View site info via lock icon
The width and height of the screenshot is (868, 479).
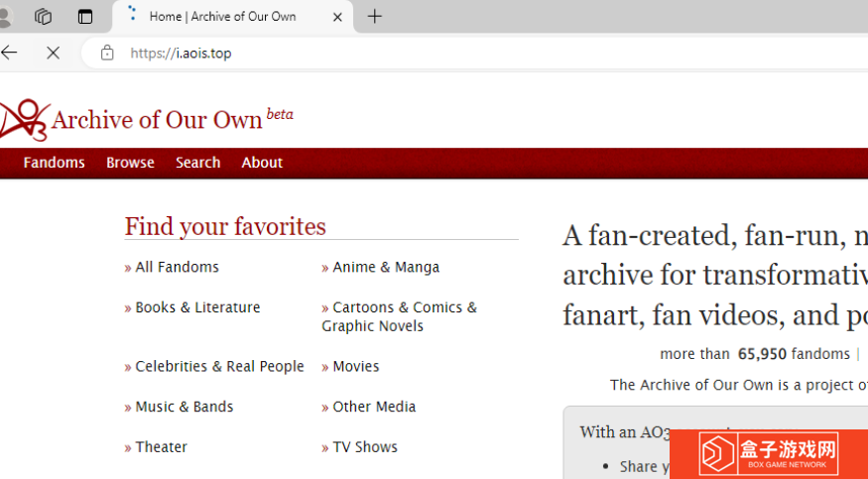pos(107,54)
